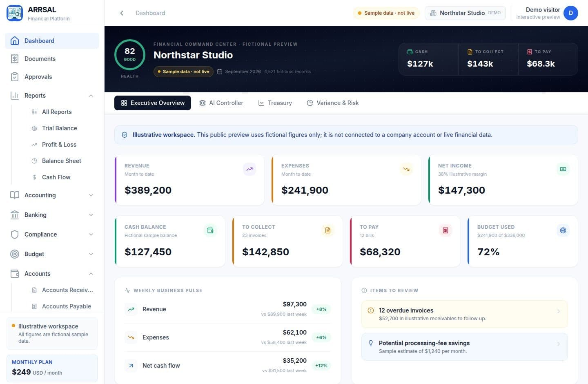
Task: Click the Reports bar chart icon
Action: (x=15, y=96)
